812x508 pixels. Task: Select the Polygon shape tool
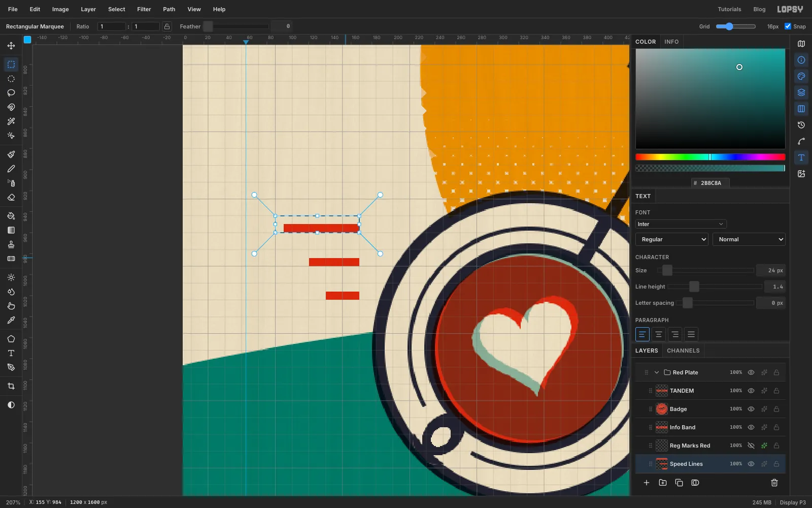pos(11,339)
